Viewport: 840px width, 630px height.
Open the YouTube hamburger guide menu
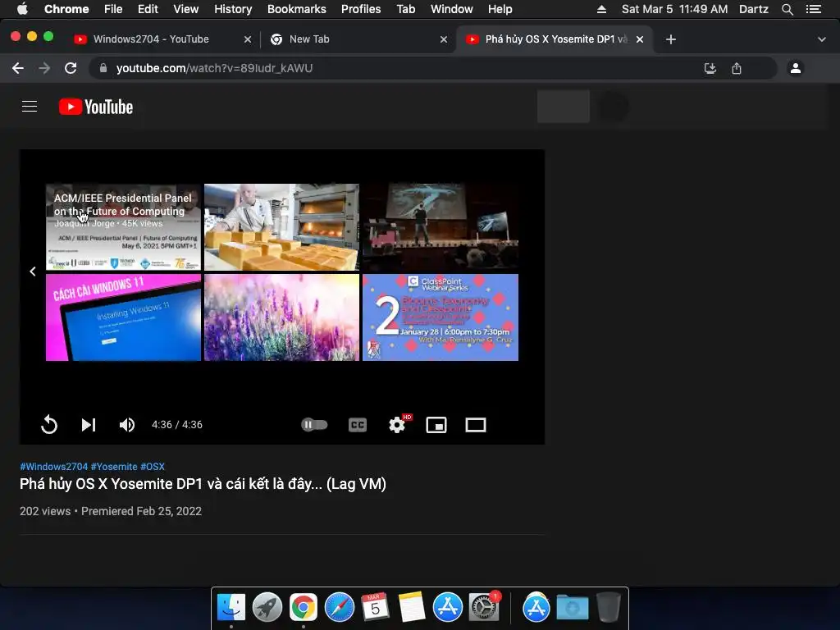30,107
